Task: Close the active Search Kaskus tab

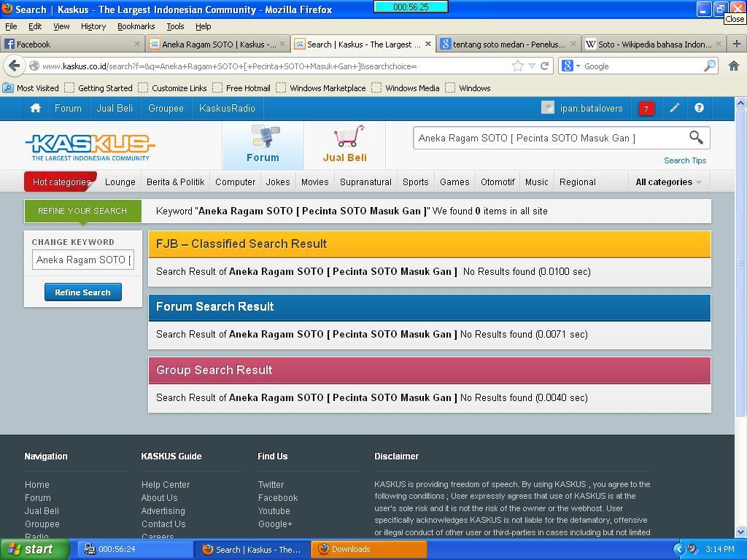Action: [x=427, y=44]
